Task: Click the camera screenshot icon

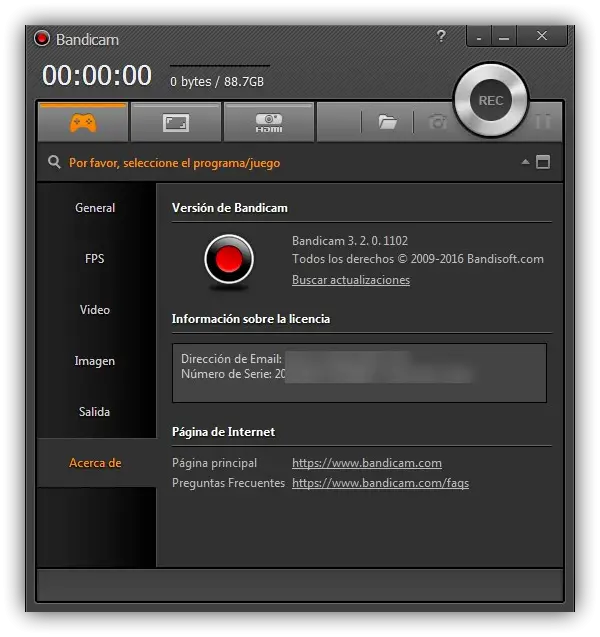Action: pyautogui.click(x=437, y=121)
